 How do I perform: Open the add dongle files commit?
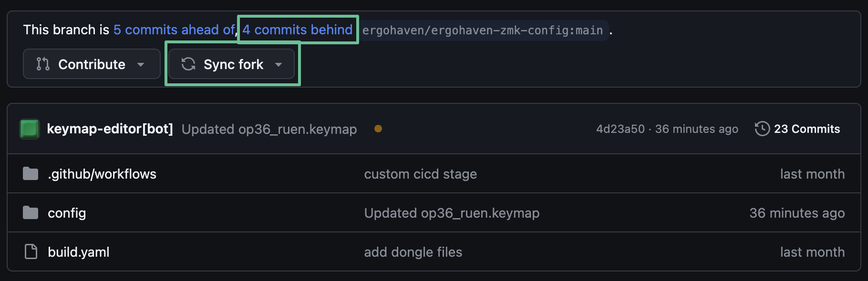pyautogui.click(x=413, y=252)
